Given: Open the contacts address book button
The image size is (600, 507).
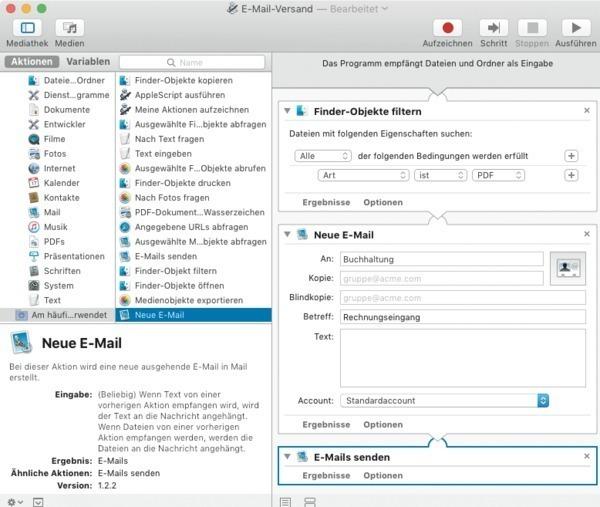Looking at the screenshot, I should 568,268.
